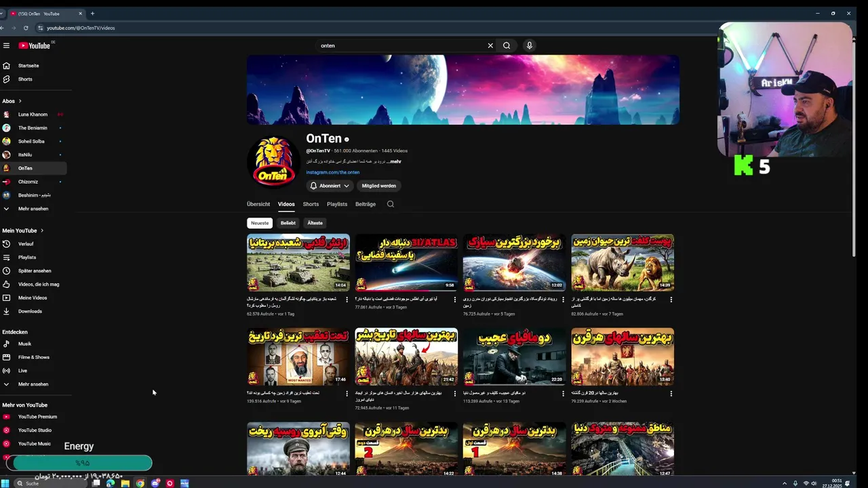
Task: Start voice search with the microphone
Action: tap(530, 45)
